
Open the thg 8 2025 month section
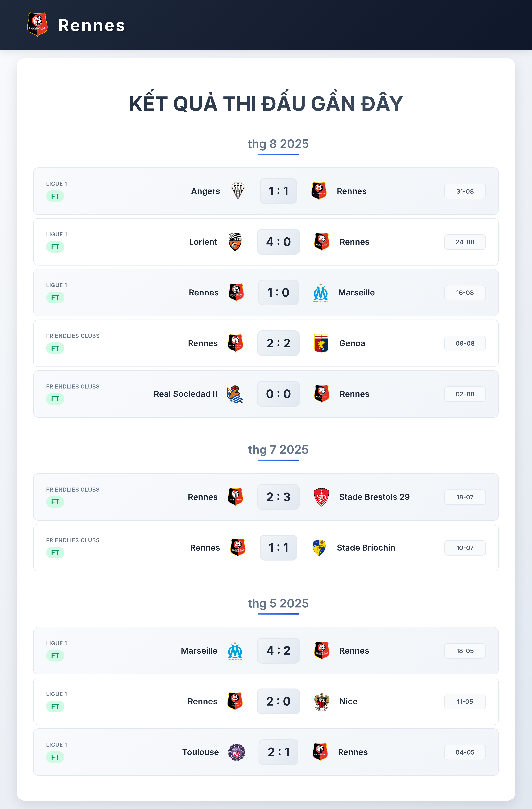278,144
